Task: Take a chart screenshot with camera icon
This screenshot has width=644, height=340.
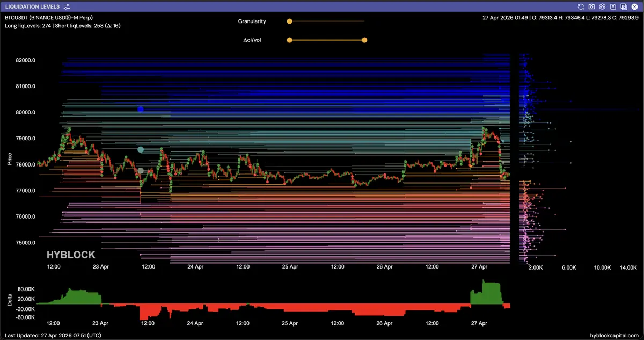Action: tap(591, 6)
